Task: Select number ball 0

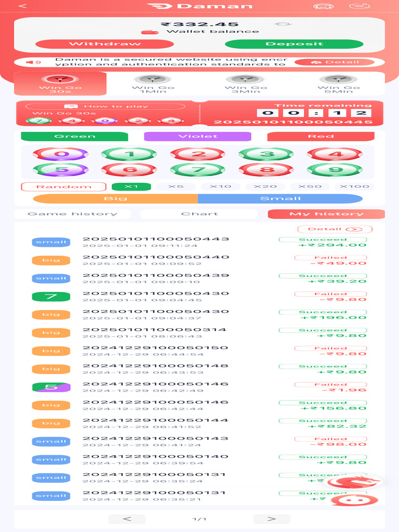Action: (60, 154)
